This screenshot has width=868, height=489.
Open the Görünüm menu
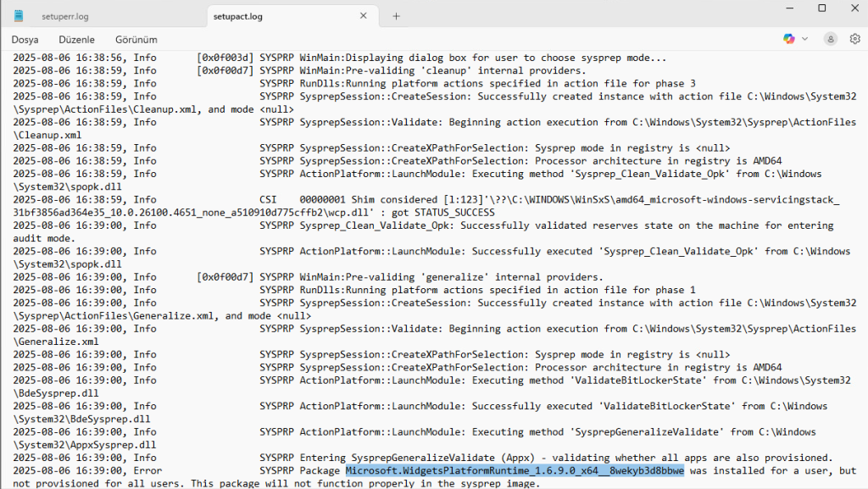(136, 39)
